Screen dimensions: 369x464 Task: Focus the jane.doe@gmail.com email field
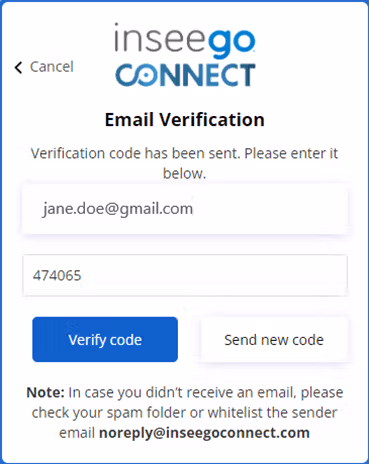click(x=185, y=210)
